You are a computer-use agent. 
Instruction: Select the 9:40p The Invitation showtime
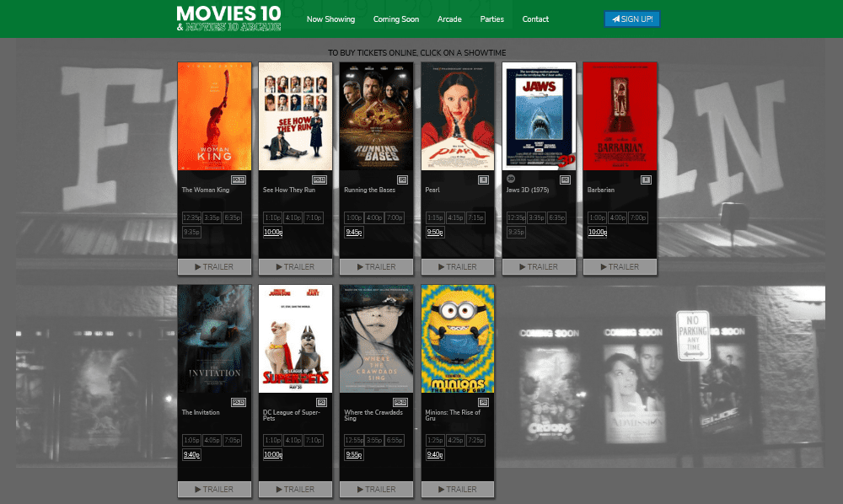[191, 454]
